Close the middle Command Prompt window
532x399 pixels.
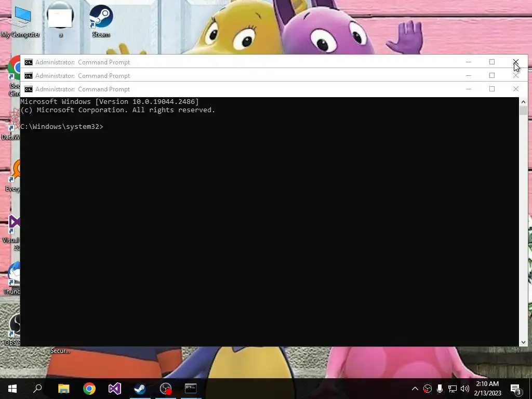pyautogui.click(x=516, y=75)
